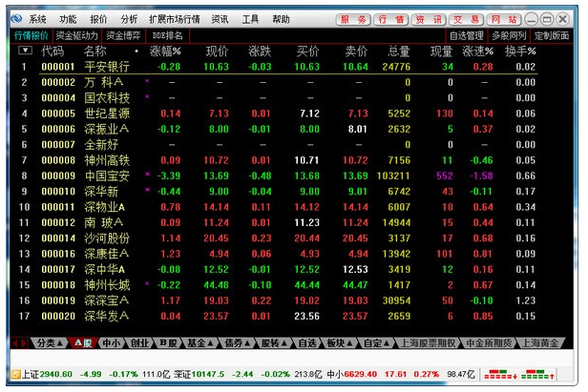The height and width of the screenshot is (392, 588).
Task: Click the red down-arrow market indicator
Action: 500,375
